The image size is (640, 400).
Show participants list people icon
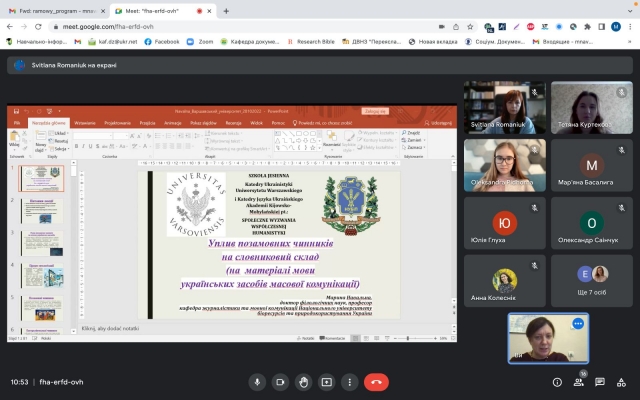(578, 382)
